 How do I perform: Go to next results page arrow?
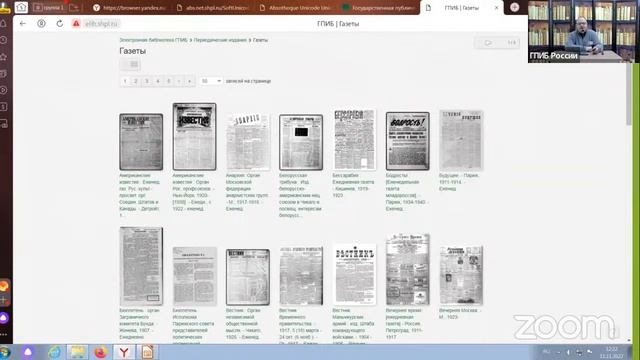pyautogui.click(x=179, y=81)
